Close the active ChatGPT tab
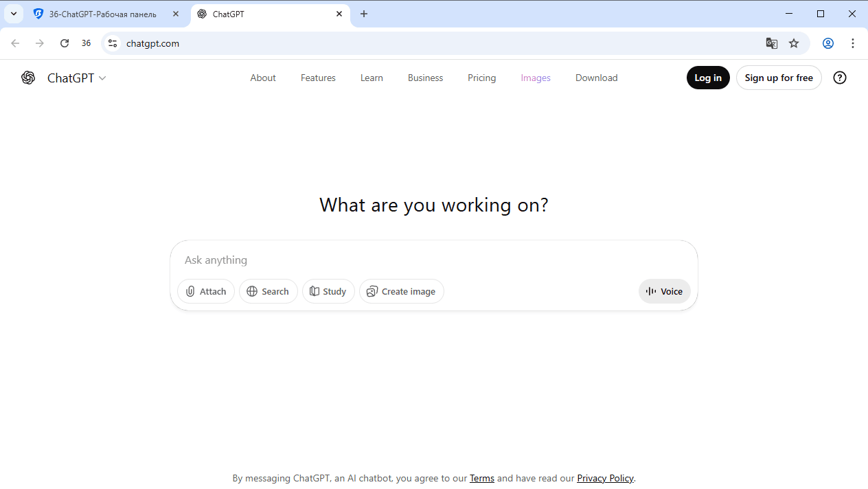 pyautogui.click(x=339, y=14)
